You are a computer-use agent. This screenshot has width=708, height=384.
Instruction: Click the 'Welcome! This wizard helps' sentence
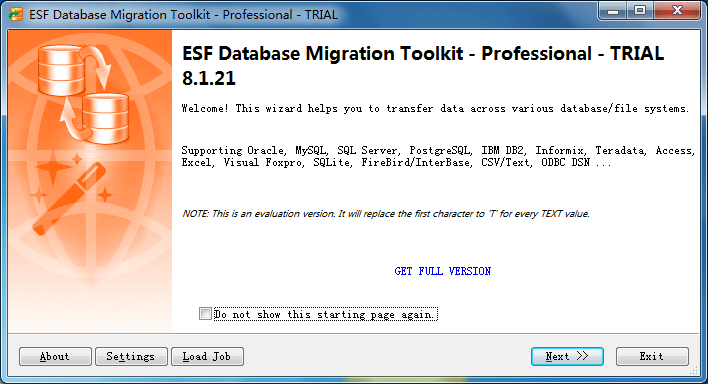click(435, 108)
